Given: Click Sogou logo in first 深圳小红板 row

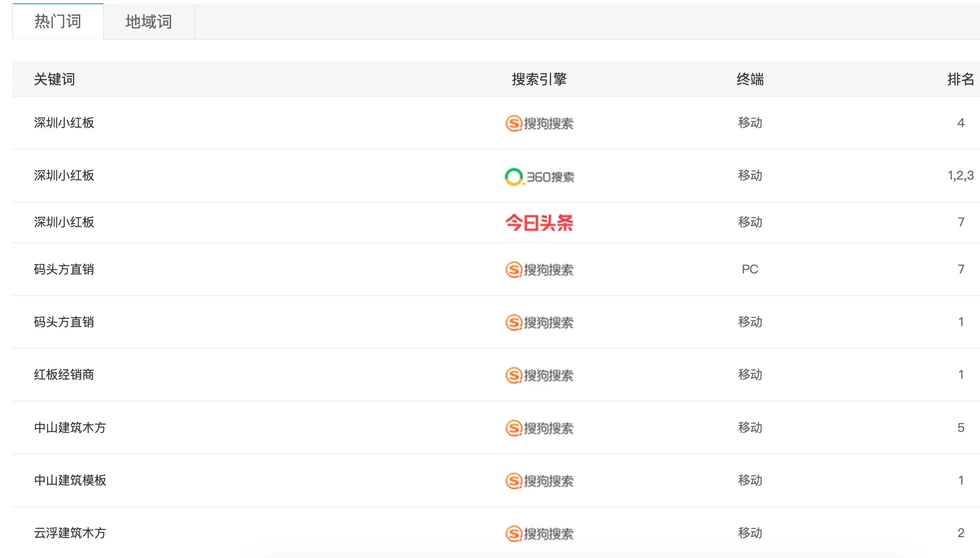Looking at the screenshot, I should [x=539, y=123].
